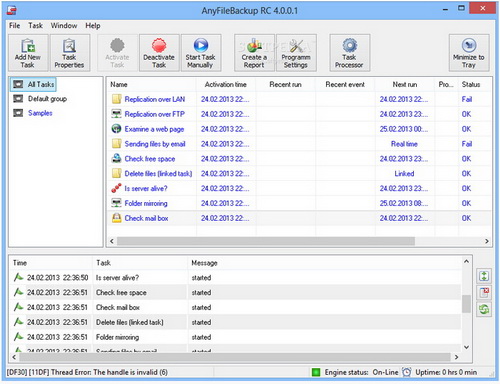Click the Replication over FTP task icon

[x=116, y=114]
